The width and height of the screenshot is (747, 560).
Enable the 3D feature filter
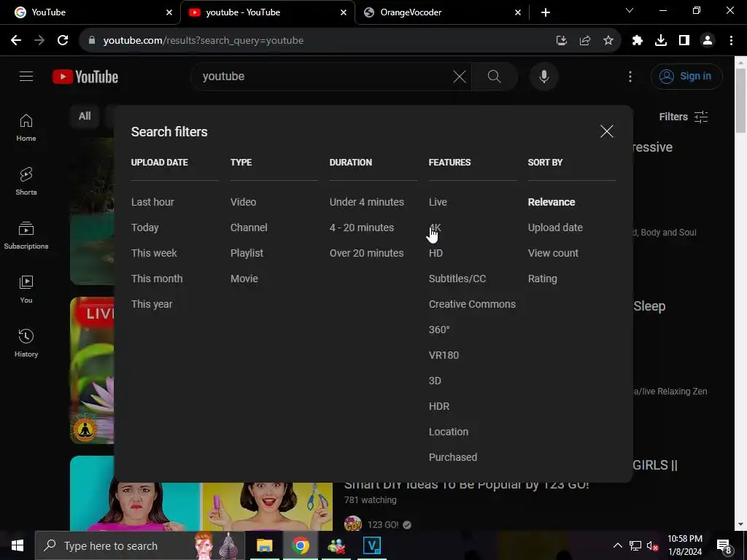(x=435, y=381)
